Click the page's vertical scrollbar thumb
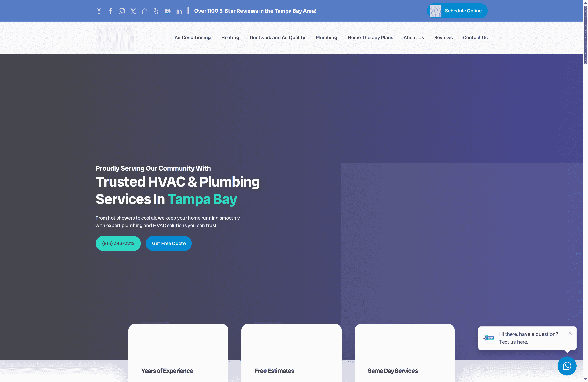 (585, 35)
